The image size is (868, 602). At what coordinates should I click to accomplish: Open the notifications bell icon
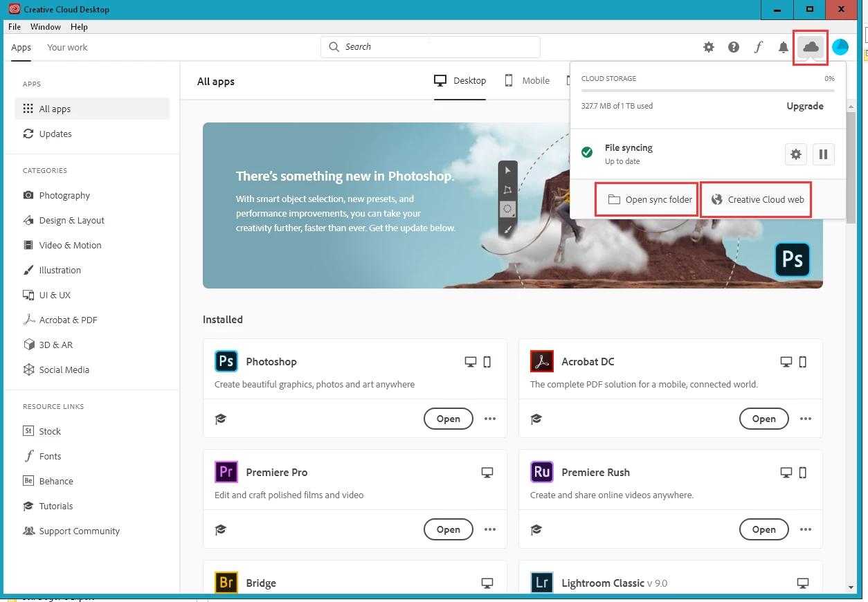coord(784,47)
